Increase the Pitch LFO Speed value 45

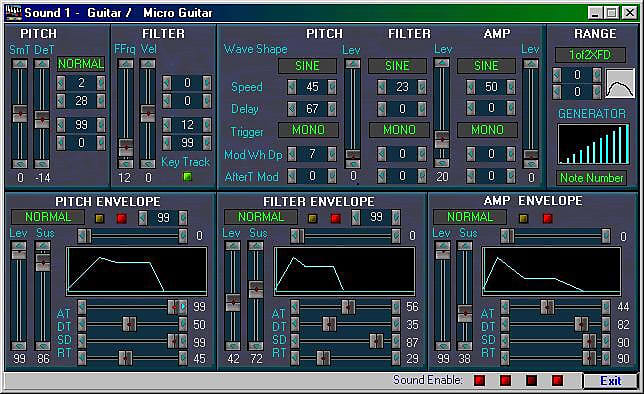tap(332, 87)
